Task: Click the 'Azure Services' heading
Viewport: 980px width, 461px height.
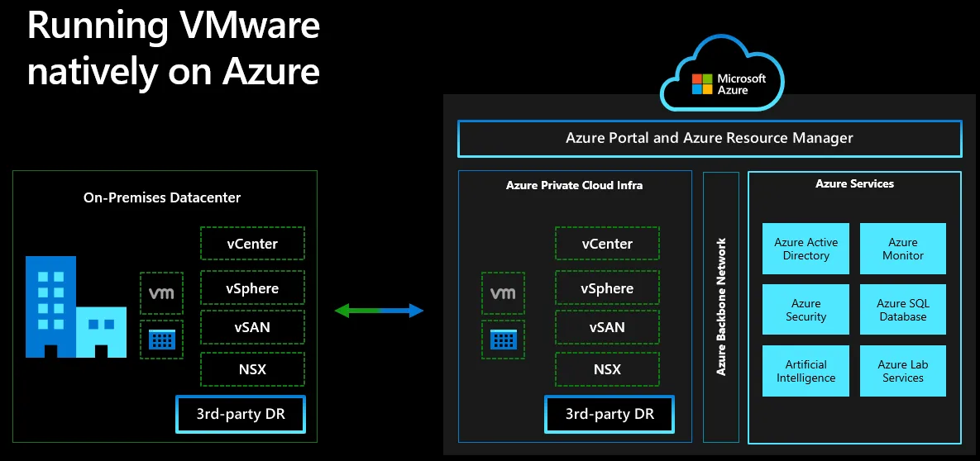Action: [x=854, y=183]
